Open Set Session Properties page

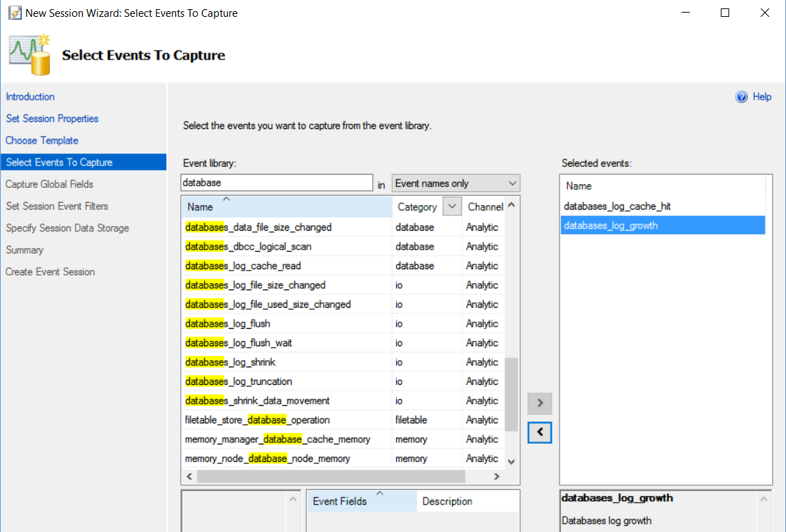coord(53,118)
